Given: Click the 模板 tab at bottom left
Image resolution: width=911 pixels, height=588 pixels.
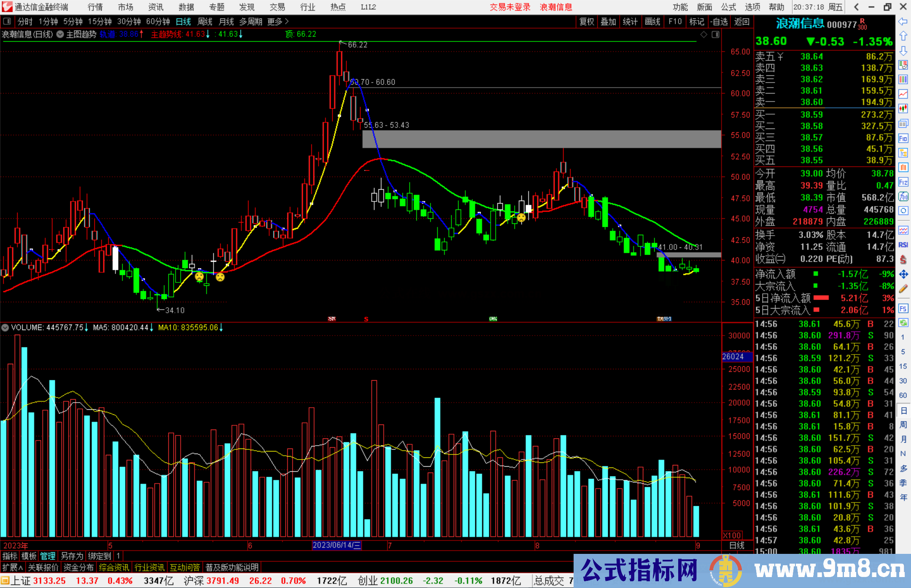Looking at the screenshot, I should (29, 556).
